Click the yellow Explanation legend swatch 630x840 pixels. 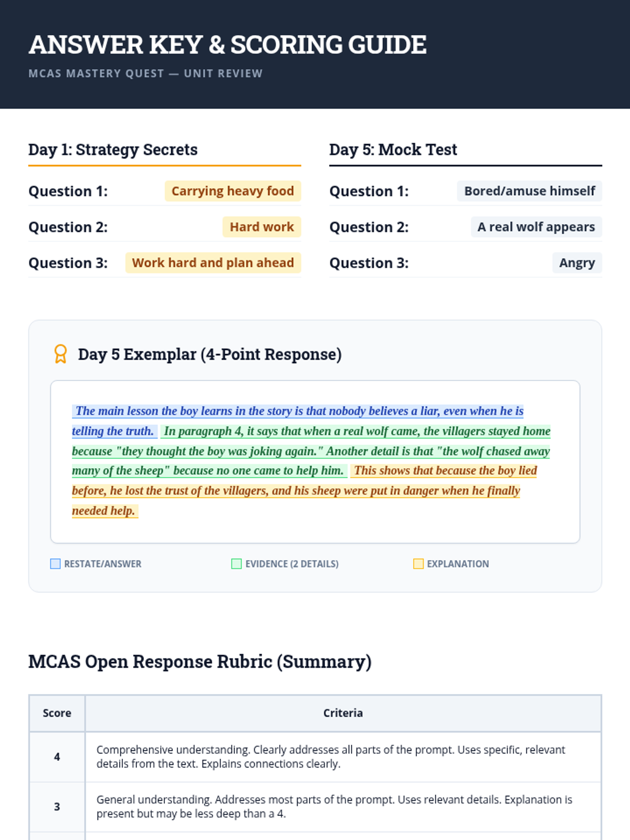pyautogui.click(x=418, y=564)
